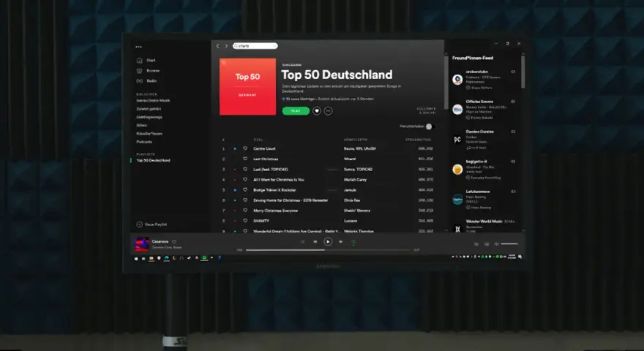Open the Windows Start button
644x351 pixels.
coord(136,258)
